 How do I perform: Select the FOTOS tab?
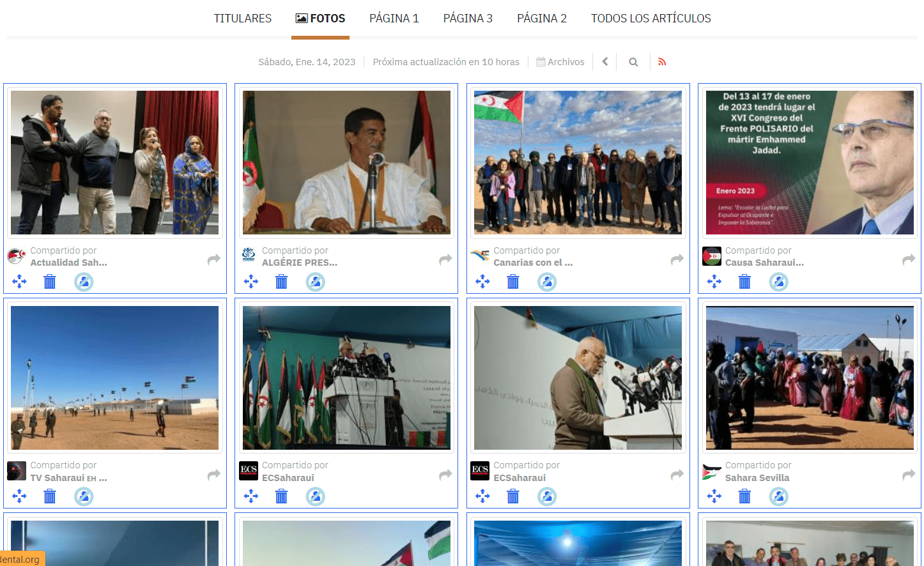coord(320,19)
